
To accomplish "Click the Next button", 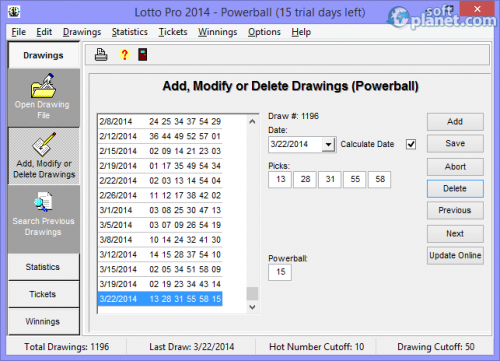I will click(455, 234).
